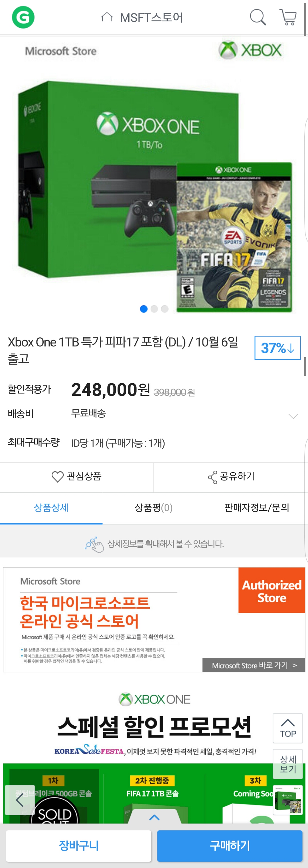Expand the 무료배송 shipping details chevron
308x868 pixels.
pos(293,416)
